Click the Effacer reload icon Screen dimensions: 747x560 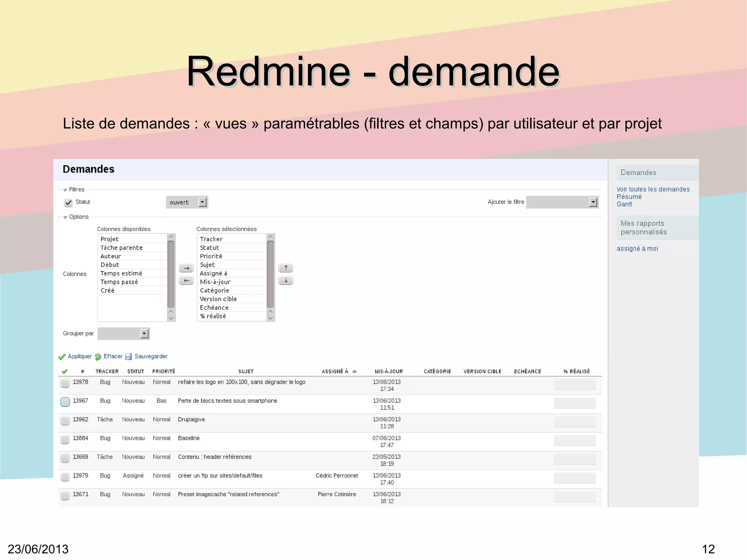coord(98,357)
